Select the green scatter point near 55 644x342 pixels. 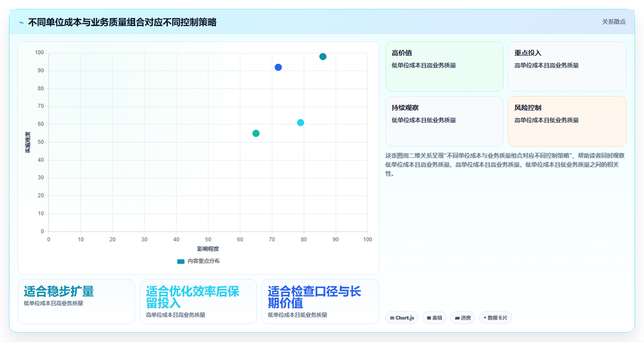point(256,133)
